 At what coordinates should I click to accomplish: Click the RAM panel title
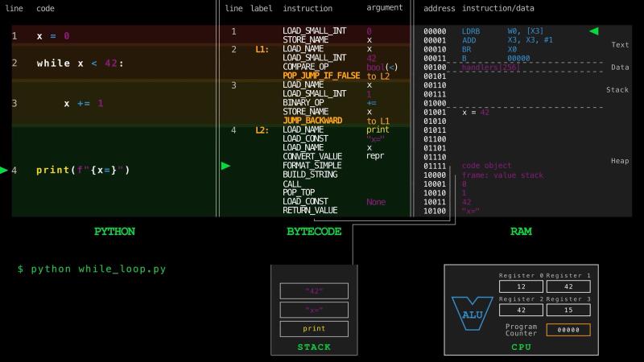(521, 232)
